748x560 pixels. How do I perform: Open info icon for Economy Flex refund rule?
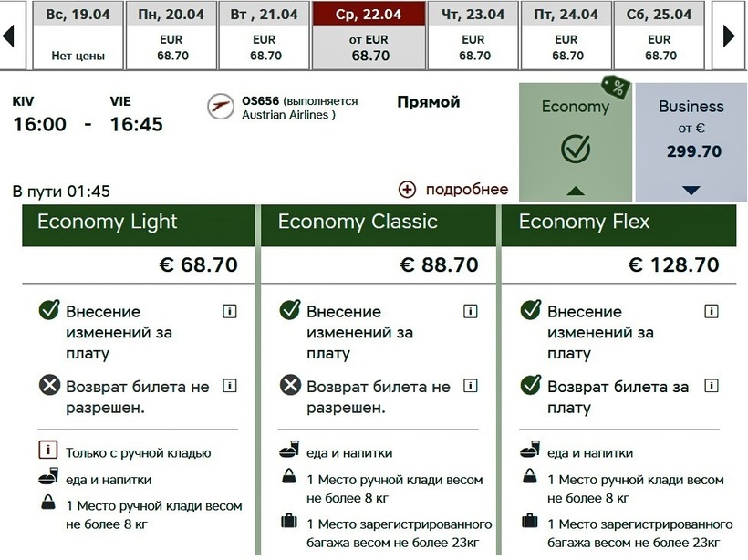711,386
